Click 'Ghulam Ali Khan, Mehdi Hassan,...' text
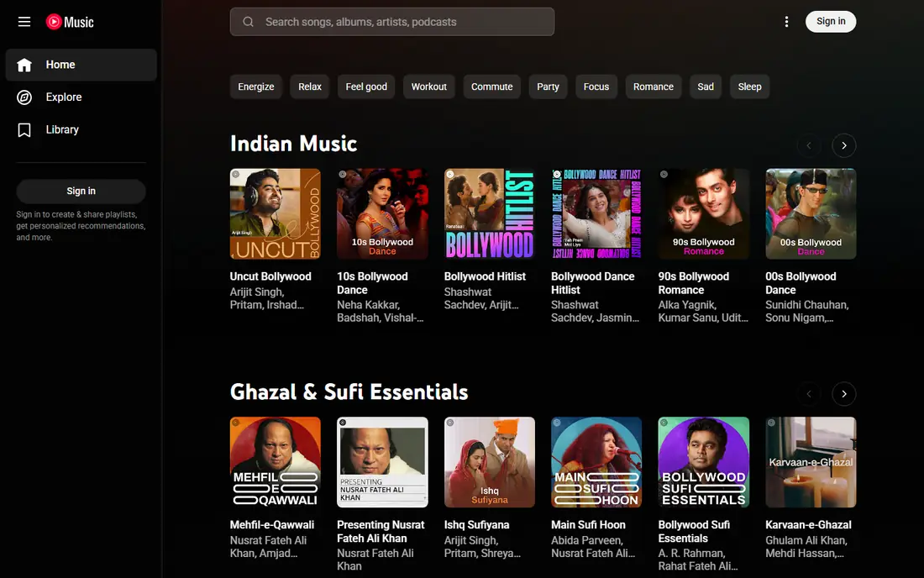 [806, 547]
